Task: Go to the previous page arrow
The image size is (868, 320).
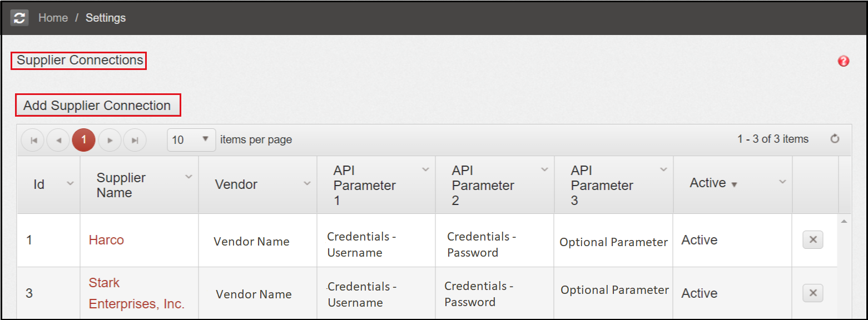Action: (x=58, y=140)
